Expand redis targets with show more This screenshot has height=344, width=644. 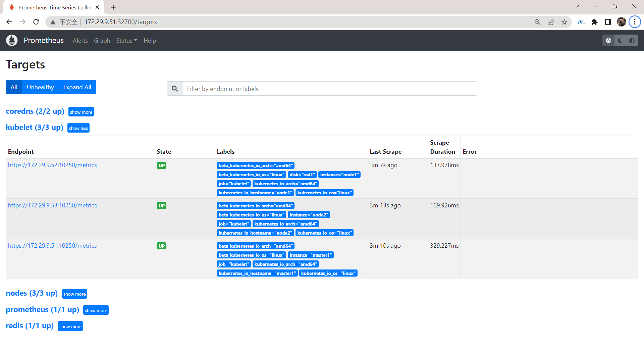click(x=70, y=326)
